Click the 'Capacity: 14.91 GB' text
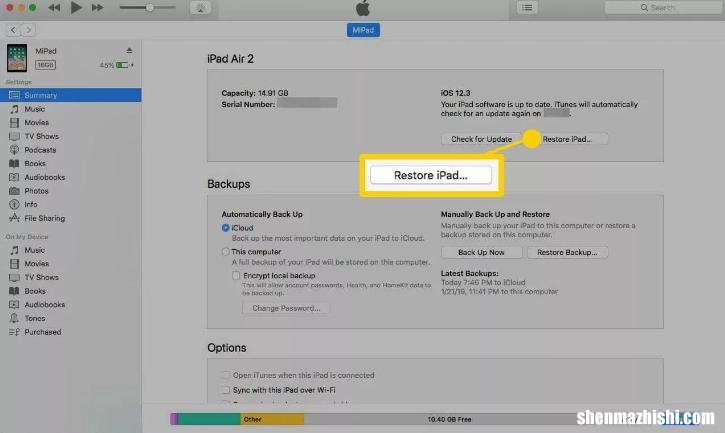The width and height of the screenshot is (725, 433). tap(255, 93)
